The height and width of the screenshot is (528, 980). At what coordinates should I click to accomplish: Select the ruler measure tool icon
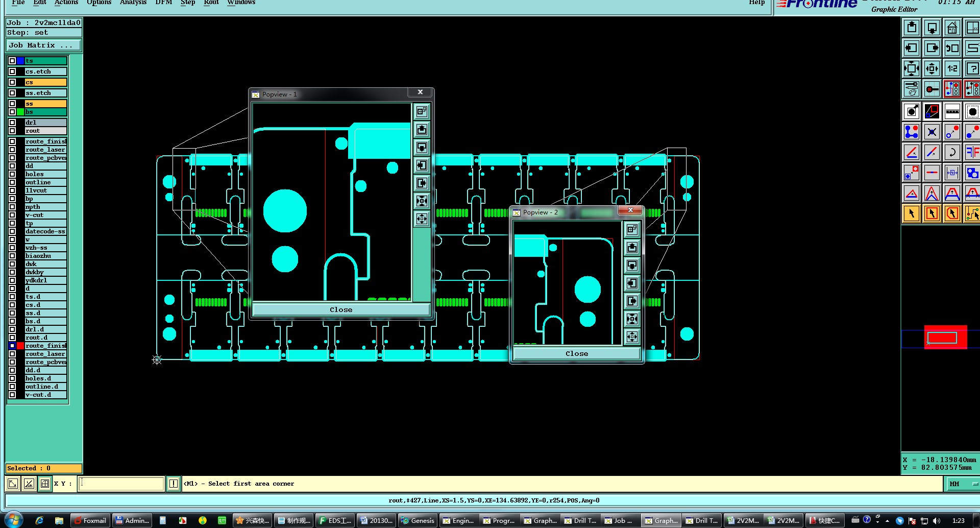click(952, 111)
